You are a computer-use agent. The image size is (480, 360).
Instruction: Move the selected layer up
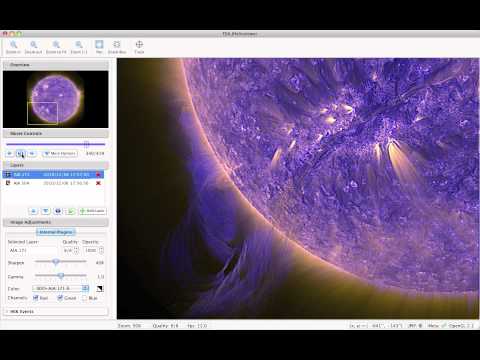(x=33, y=211)
